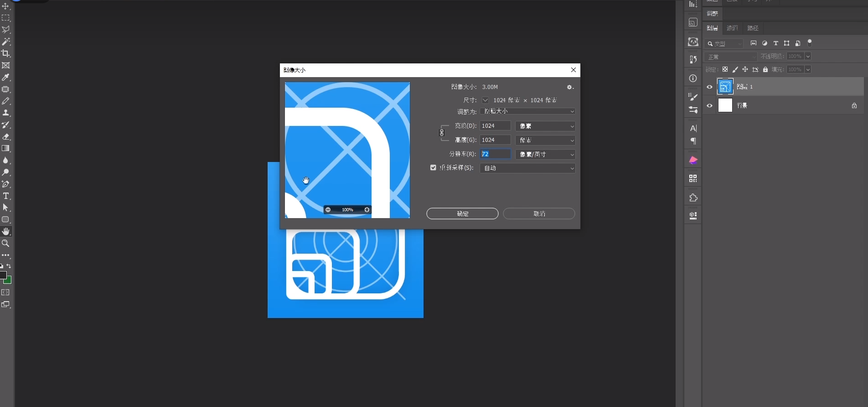
Task: Open the Info panel icon
Action: (x=693, y=78)
